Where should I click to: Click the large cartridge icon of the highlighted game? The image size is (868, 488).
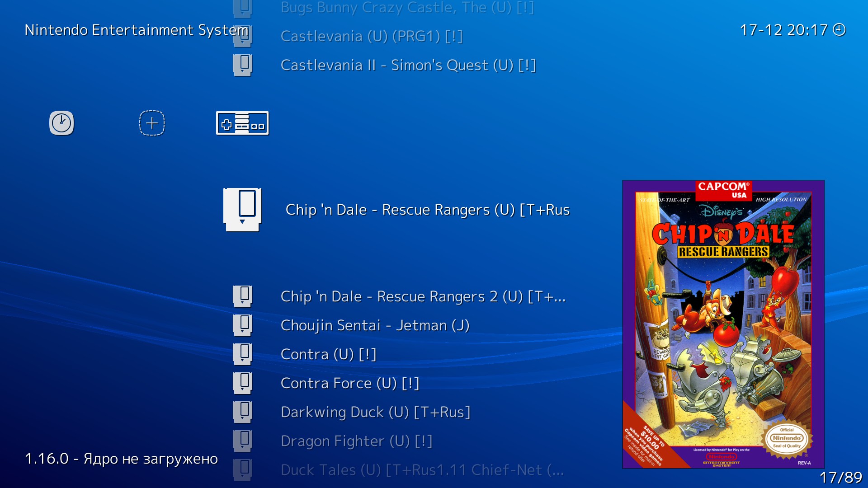tap(242, 210)
